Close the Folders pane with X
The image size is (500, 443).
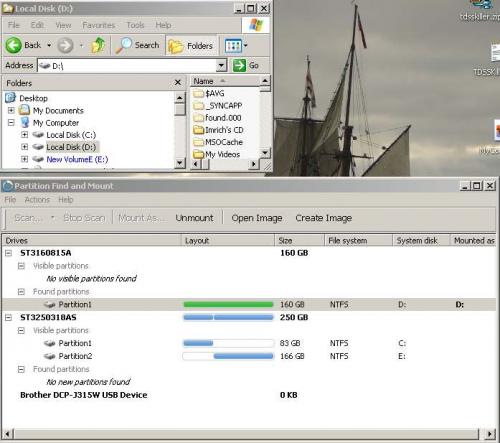click(178, 82)
